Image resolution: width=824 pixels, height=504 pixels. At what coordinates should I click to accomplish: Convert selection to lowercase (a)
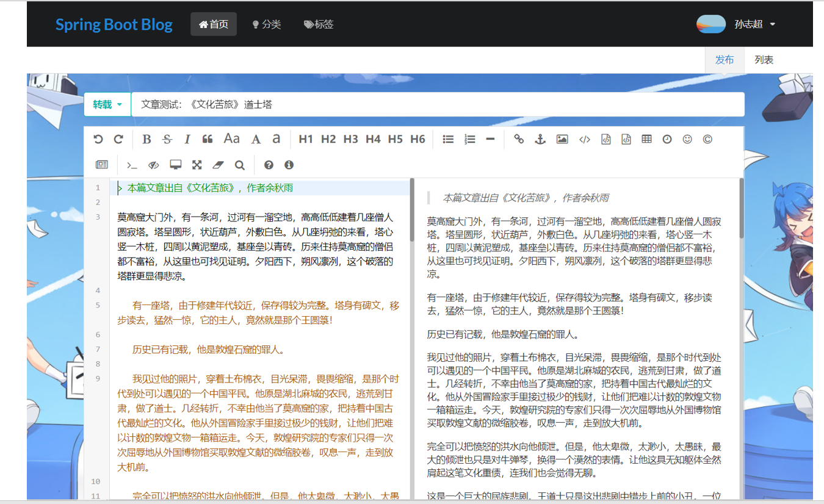click(x=276, y=139)
